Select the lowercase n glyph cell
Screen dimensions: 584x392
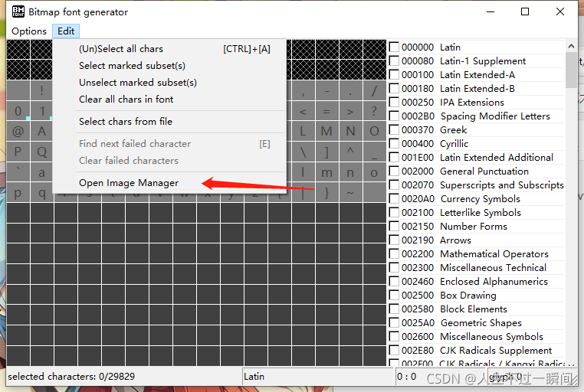click(x=350, y=171)
